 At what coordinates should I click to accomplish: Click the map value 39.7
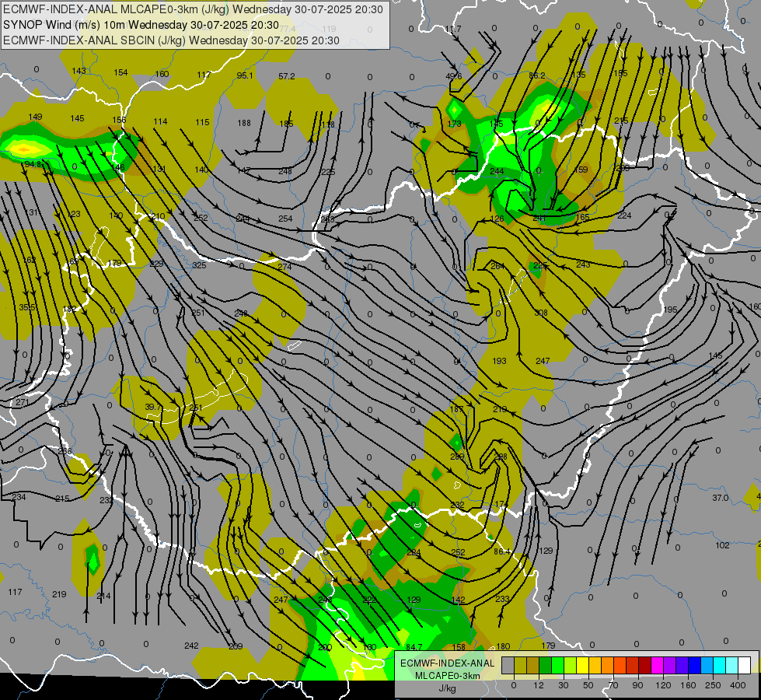tap(153, 407)
